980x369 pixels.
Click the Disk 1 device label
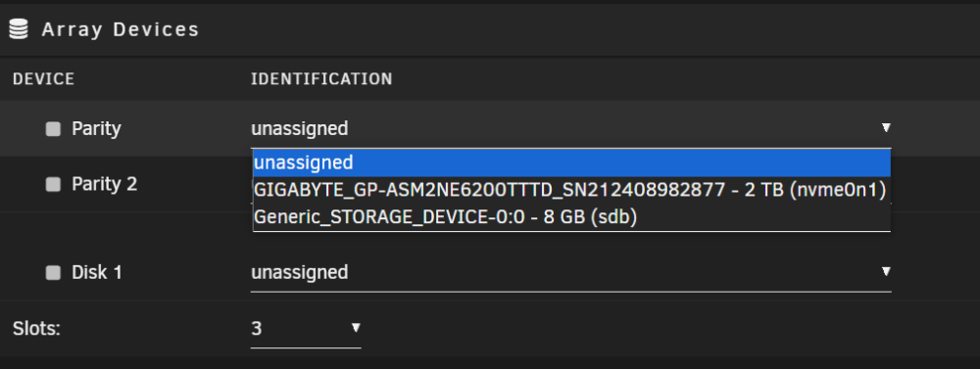[x=97, y=273]
